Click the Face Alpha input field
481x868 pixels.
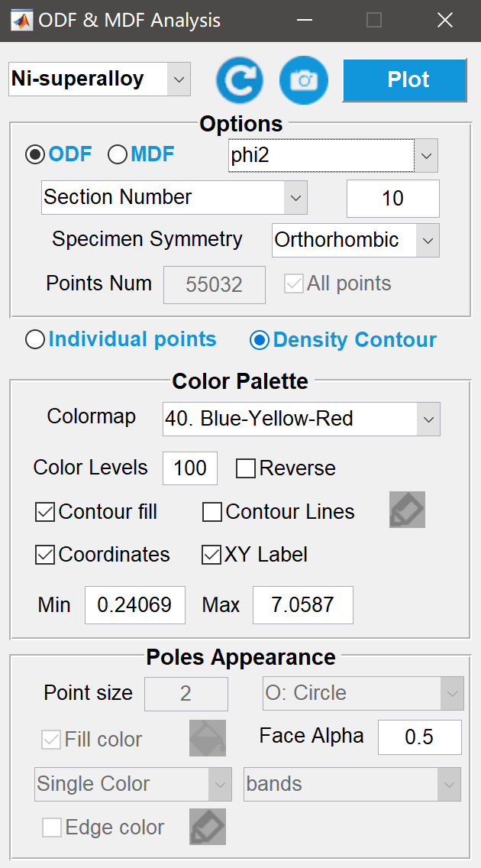(419, 737)
